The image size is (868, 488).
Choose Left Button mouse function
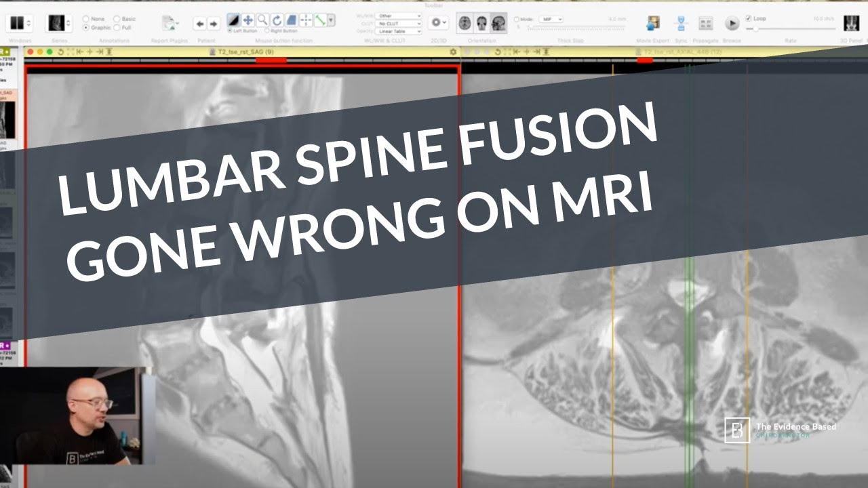[231, 30]
